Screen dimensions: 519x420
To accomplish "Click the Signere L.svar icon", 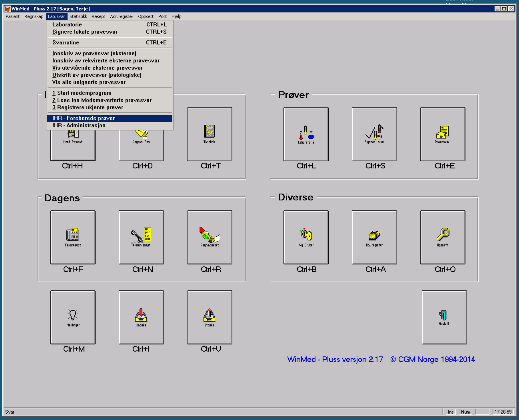I will click(374, 134).
